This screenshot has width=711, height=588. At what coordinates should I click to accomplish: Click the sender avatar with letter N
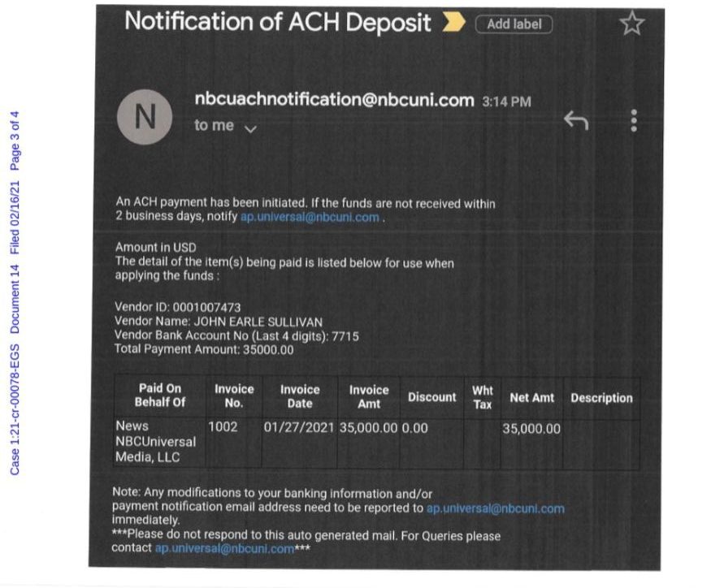tap(145, 117)
